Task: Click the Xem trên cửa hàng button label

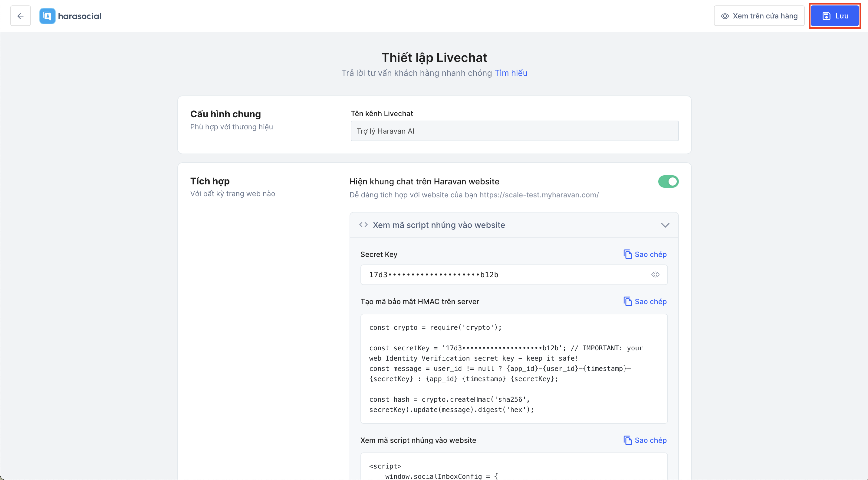Action: click(765, 16)
